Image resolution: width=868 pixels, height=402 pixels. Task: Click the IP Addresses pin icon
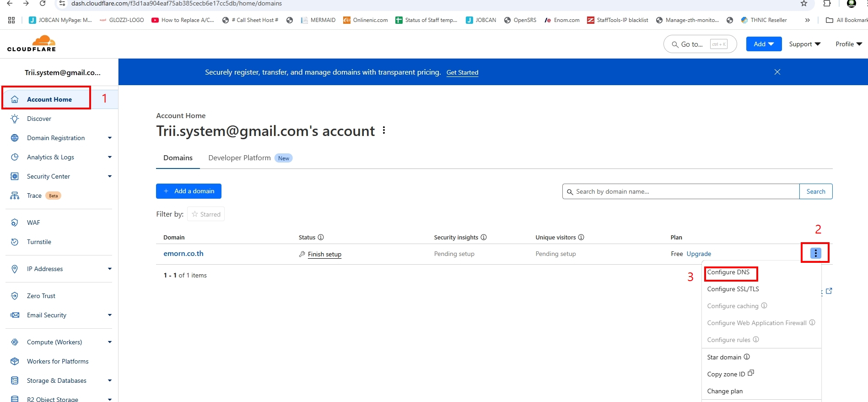coord(15,269)
